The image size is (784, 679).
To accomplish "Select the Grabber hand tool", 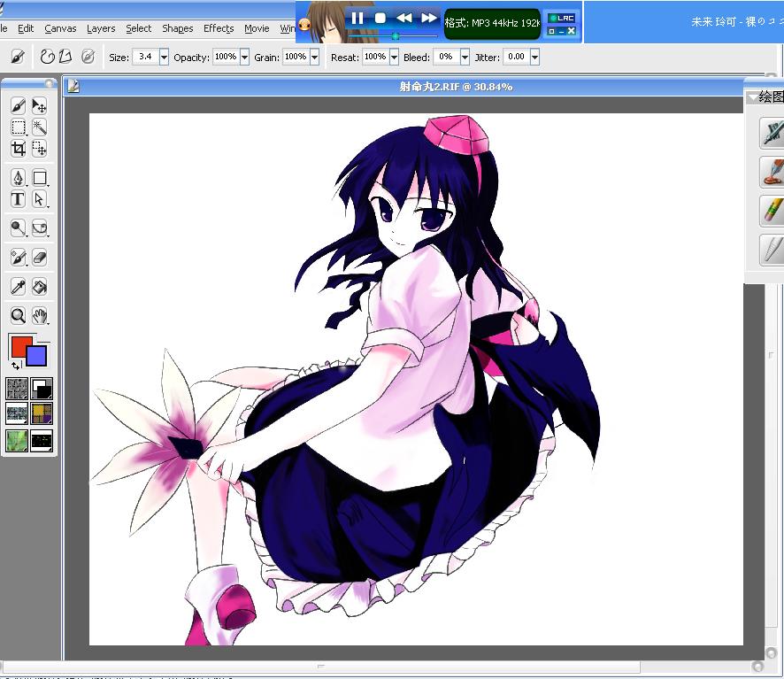I will click(x=39, y=316).
